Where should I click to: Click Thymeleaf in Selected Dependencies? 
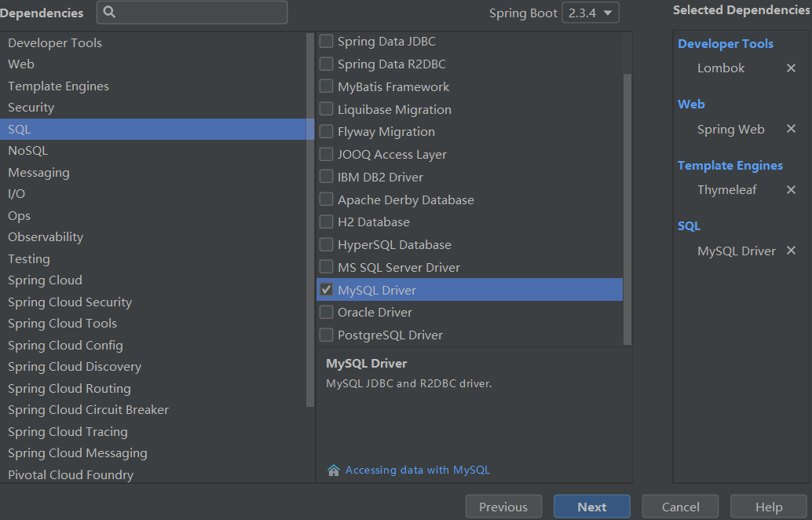pos(726,189)
